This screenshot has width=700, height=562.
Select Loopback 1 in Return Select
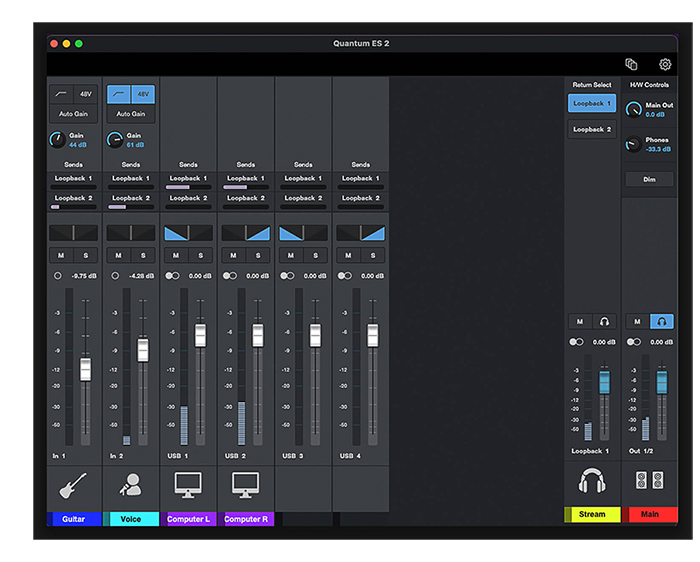pos(592,103)
